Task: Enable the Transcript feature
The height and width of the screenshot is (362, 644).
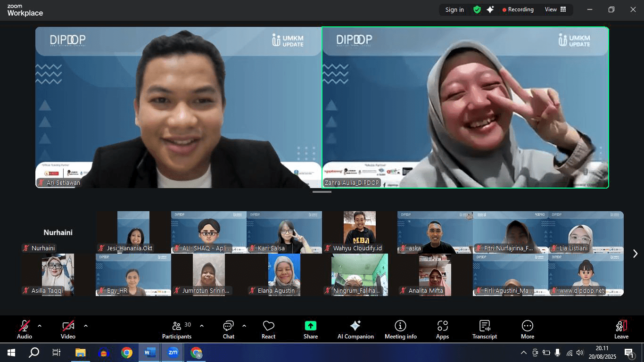Action: (x=484, y=329)
